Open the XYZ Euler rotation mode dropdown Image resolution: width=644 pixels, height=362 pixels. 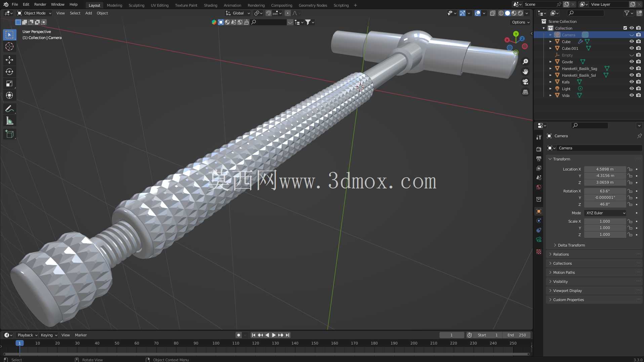click(x=605, y=213)
